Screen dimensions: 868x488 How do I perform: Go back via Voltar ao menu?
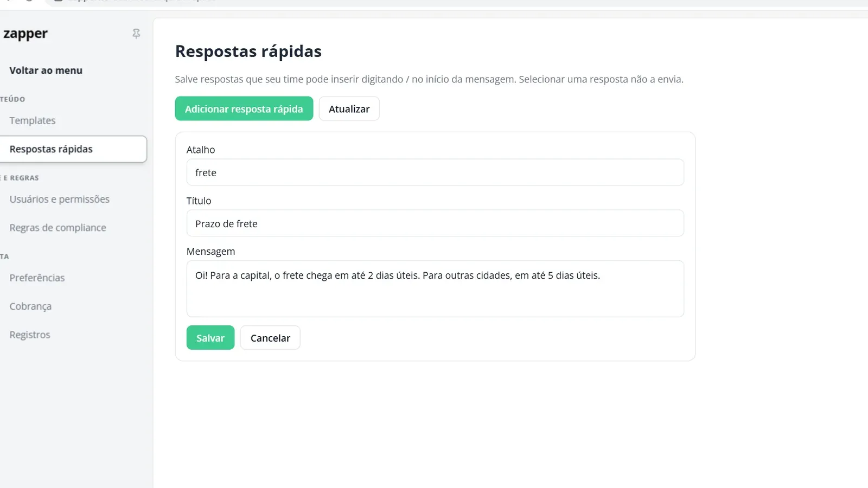[x=46, y=70]
